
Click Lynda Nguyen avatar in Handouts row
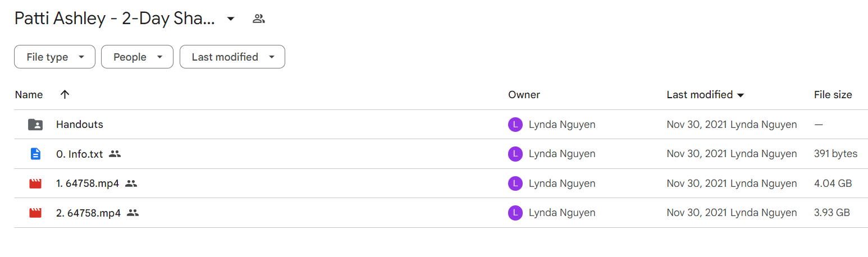coord(515,125)
